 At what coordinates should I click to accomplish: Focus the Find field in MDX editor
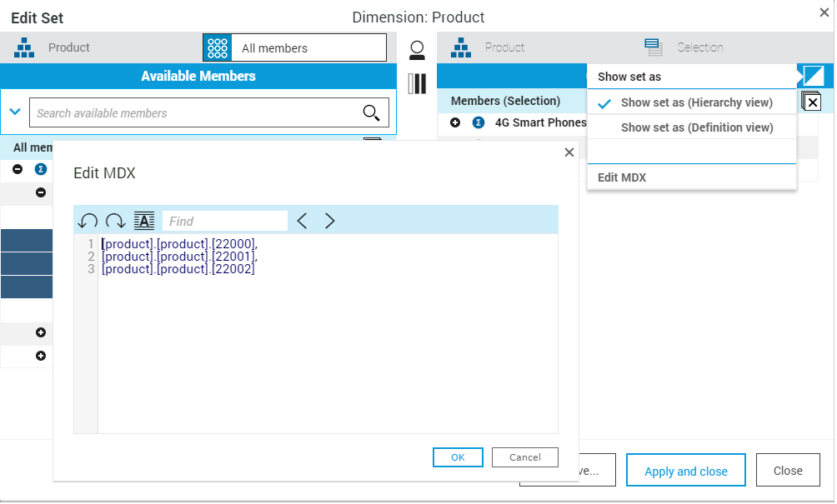(225, 221)
